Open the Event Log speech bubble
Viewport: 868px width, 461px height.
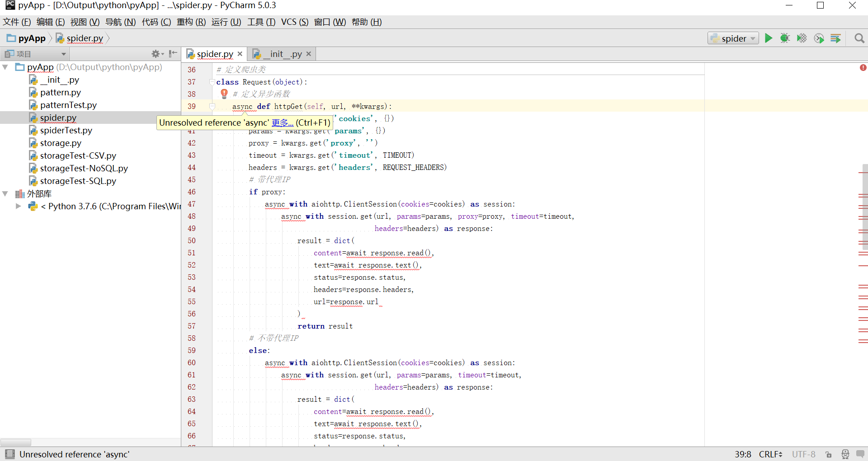coord(861,454)
